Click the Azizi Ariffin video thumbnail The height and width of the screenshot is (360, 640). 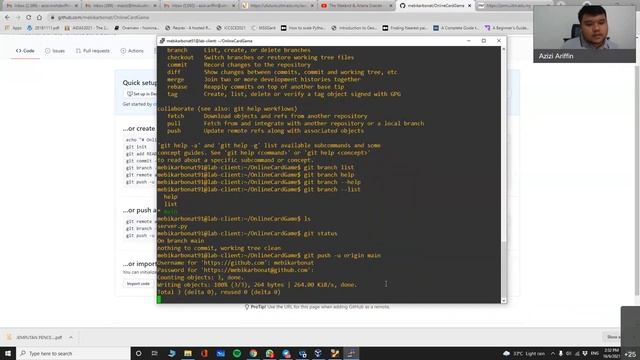[584, 34]
